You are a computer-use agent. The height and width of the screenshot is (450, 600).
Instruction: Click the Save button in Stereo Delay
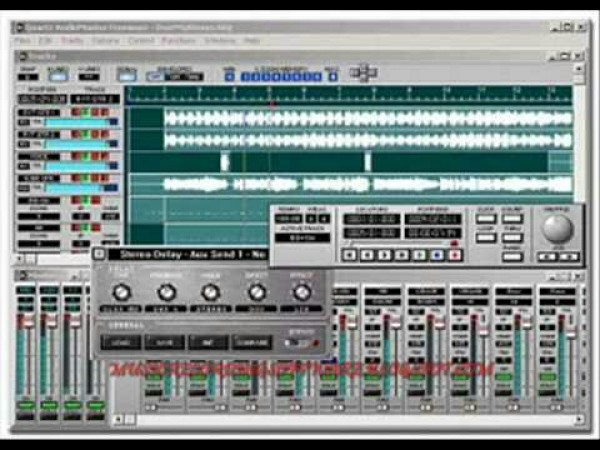point(165,342)
